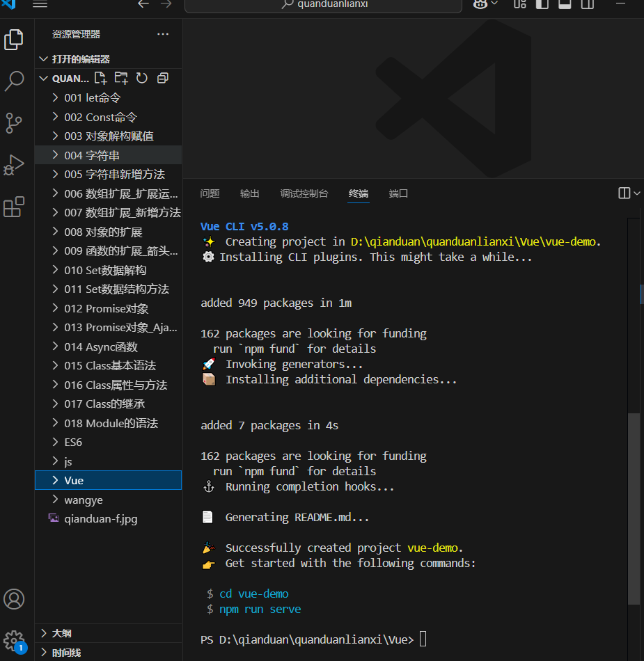
Task: Open the hamburger application menu
Action: point(40,4)
